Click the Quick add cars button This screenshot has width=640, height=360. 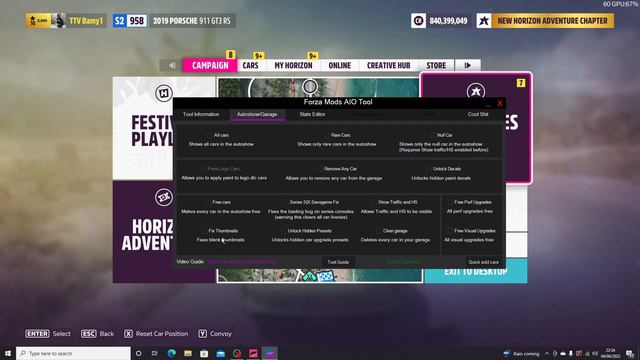(483, 262)
